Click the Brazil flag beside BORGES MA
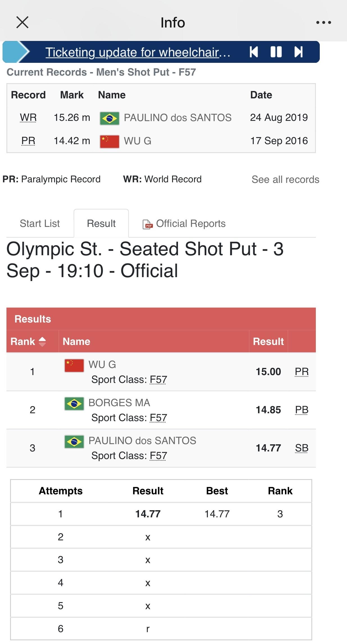The height and width of the screenshot is (644, 347). (x=74, y=404)
